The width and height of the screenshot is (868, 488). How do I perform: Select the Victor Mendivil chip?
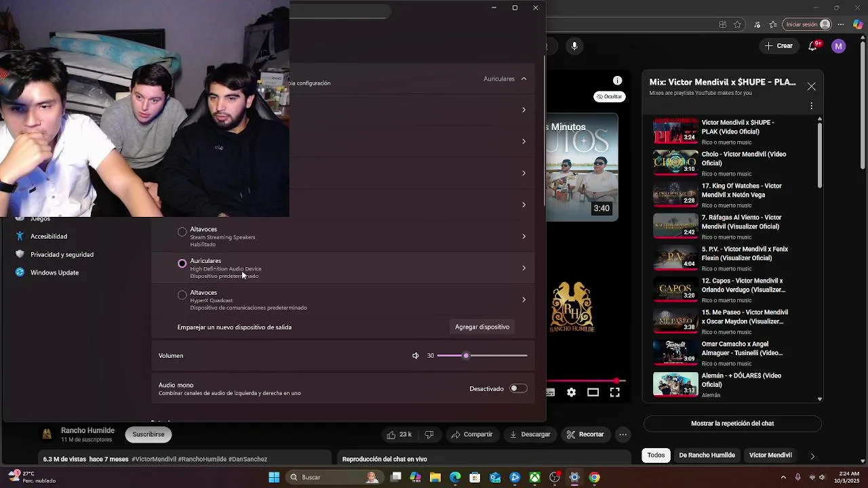point(770,455)
